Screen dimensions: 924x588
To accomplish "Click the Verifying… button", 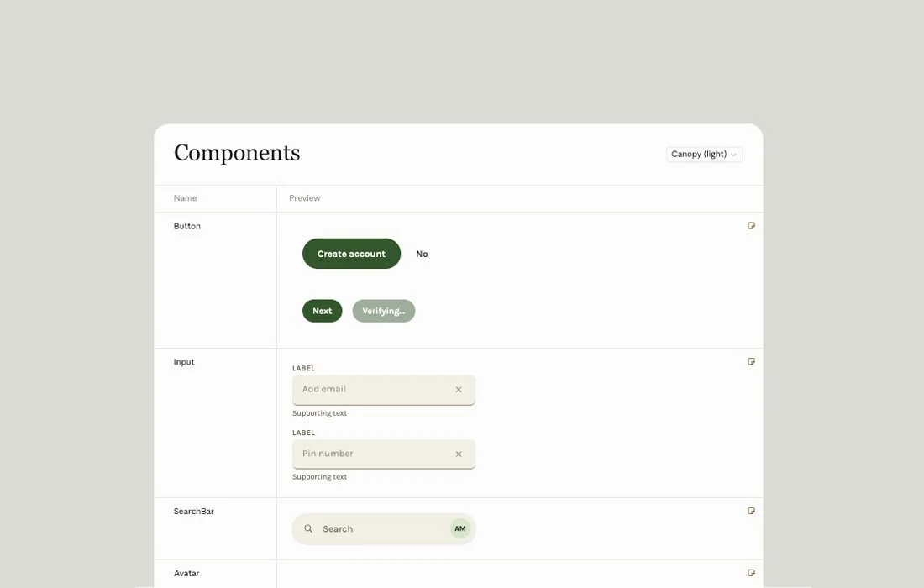I will [384, 311].
